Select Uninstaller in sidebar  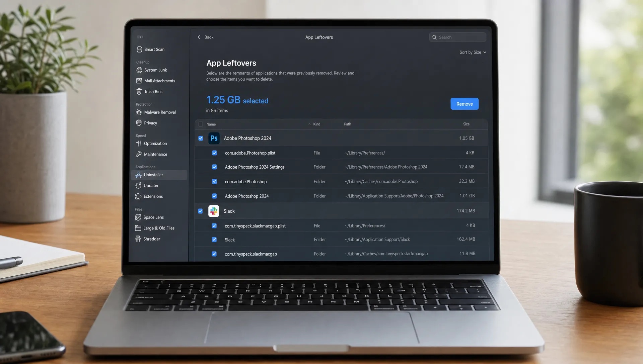point(159,175)
